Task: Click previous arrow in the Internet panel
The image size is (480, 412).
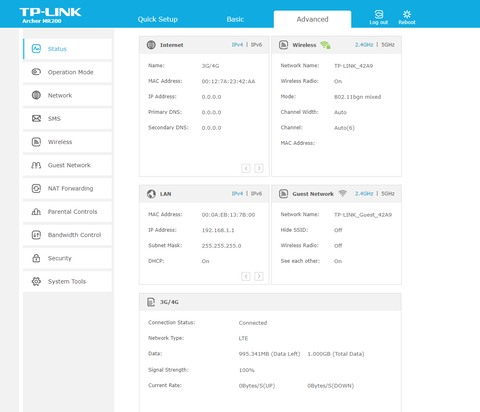Action: [x=246, y=168]
